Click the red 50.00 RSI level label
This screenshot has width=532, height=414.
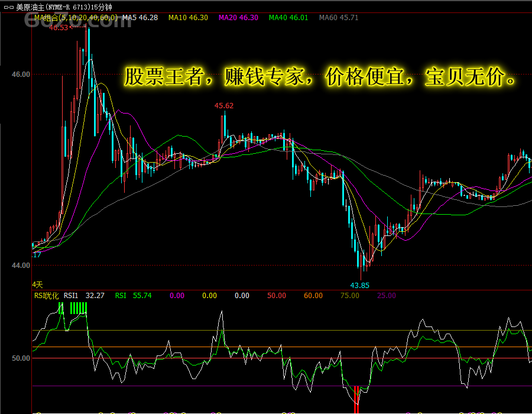click(276, 295)
